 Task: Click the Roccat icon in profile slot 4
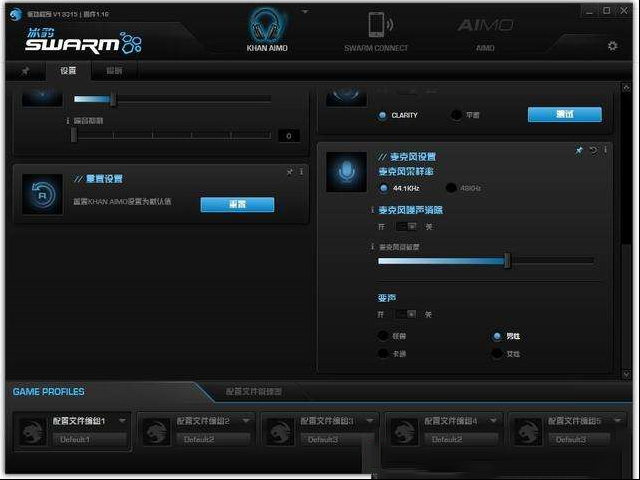click(404, 431)
